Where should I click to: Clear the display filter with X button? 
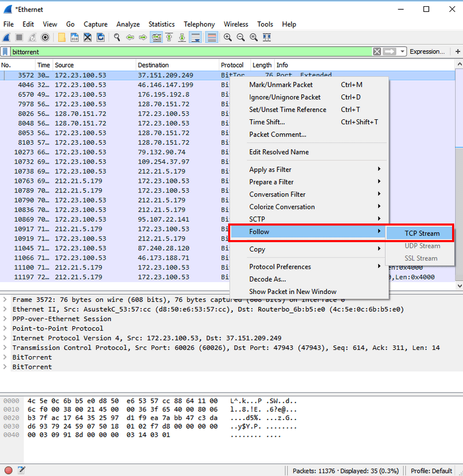[377, 52]
